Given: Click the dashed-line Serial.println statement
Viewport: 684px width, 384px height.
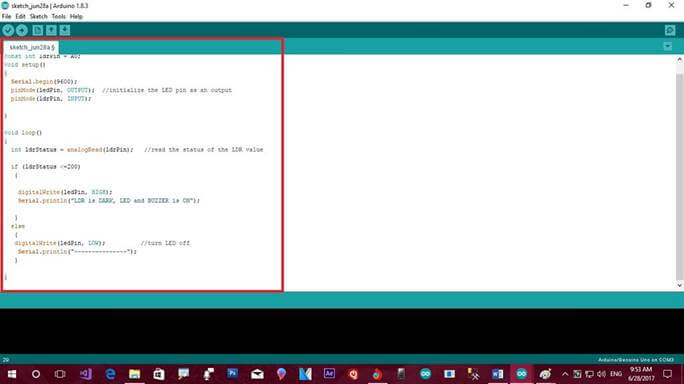Looking at the screenshot, I should coord(77,252).
